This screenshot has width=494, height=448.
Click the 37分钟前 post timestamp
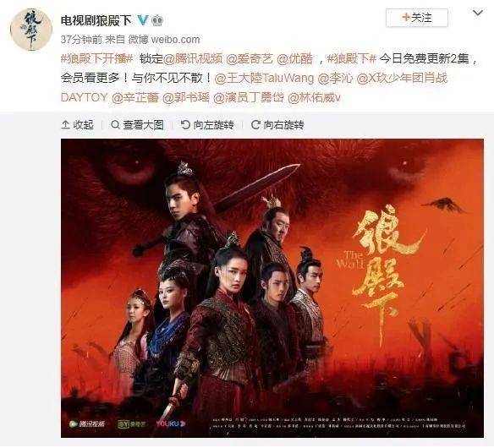tap(81, 40)
